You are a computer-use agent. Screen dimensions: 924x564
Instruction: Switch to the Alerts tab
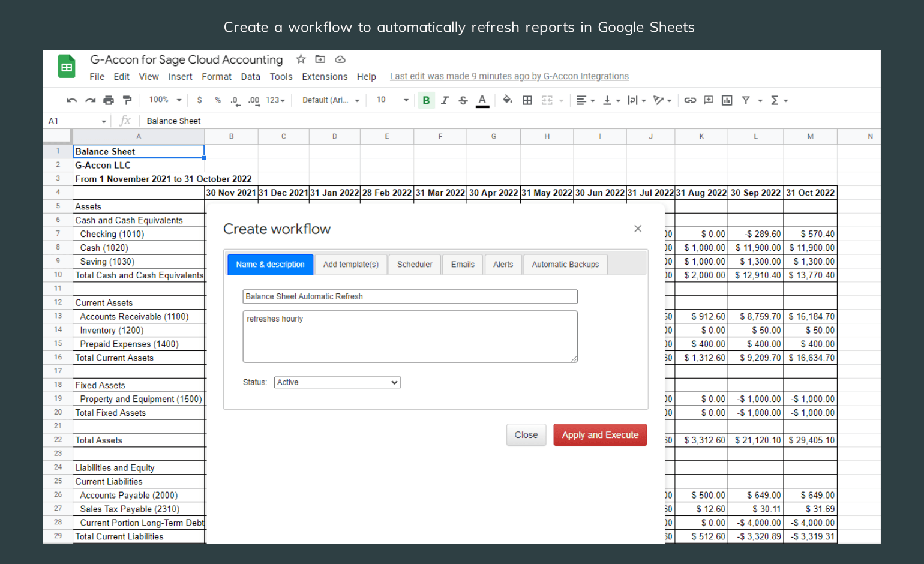[x=503, y=265]
